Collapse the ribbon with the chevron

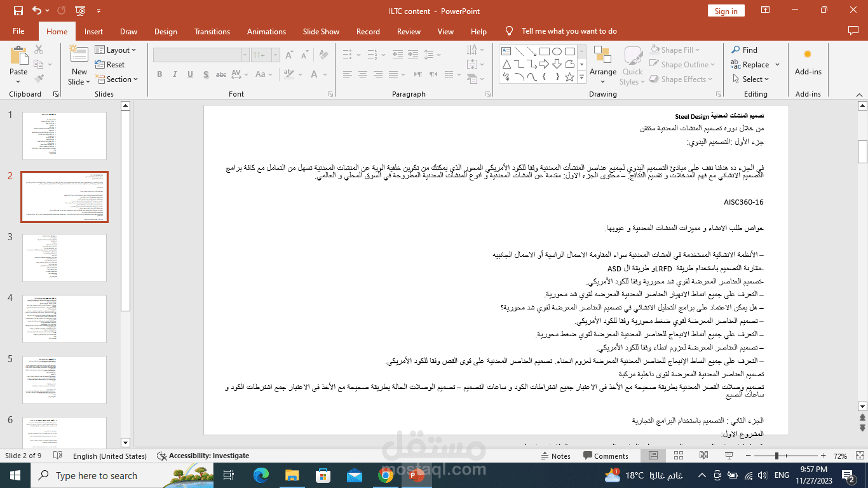[859, 94]
